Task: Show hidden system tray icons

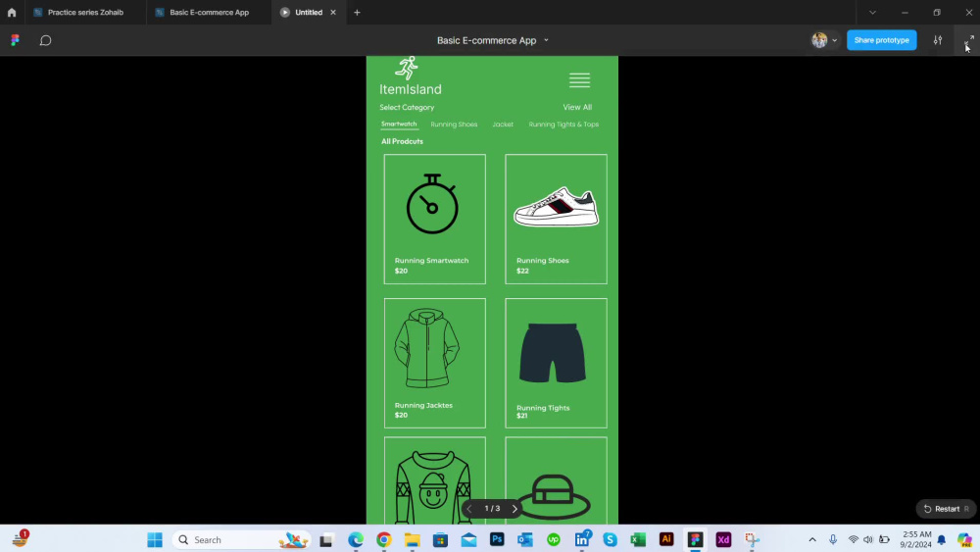Action: pos(811,539)
